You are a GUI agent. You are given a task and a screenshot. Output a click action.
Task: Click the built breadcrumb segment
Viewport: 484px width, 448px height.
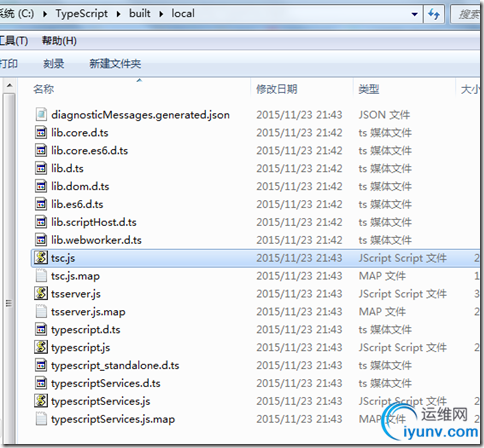[x=140, y=14]
